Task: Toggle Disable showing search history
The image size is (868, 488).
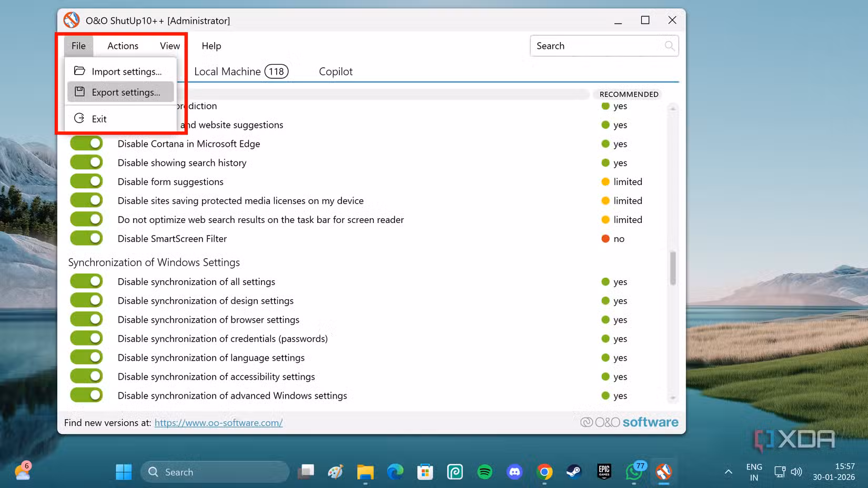Action: click(87, 162)
